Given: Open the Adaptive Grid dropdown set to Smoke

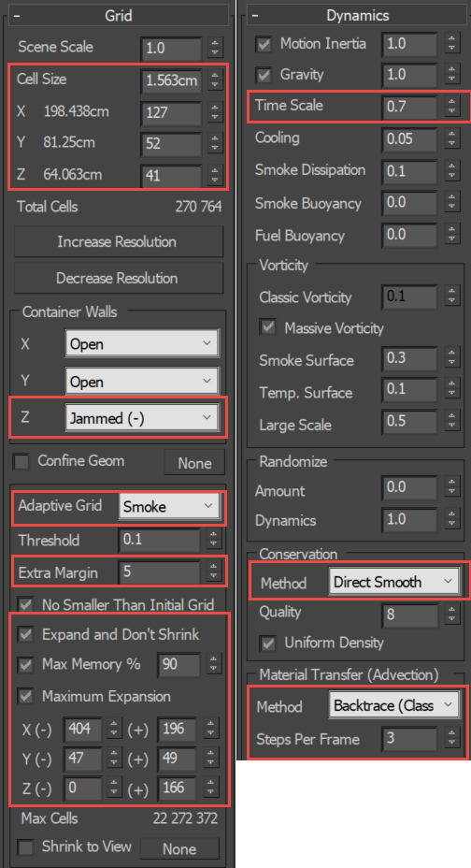Looking at the screenshot, I should 168,506.
